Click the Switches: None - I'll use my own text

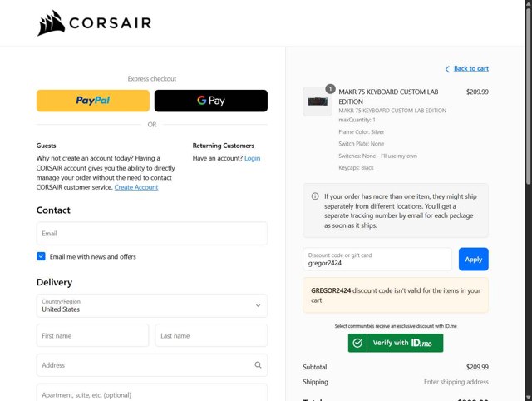(x=377, y=156)
